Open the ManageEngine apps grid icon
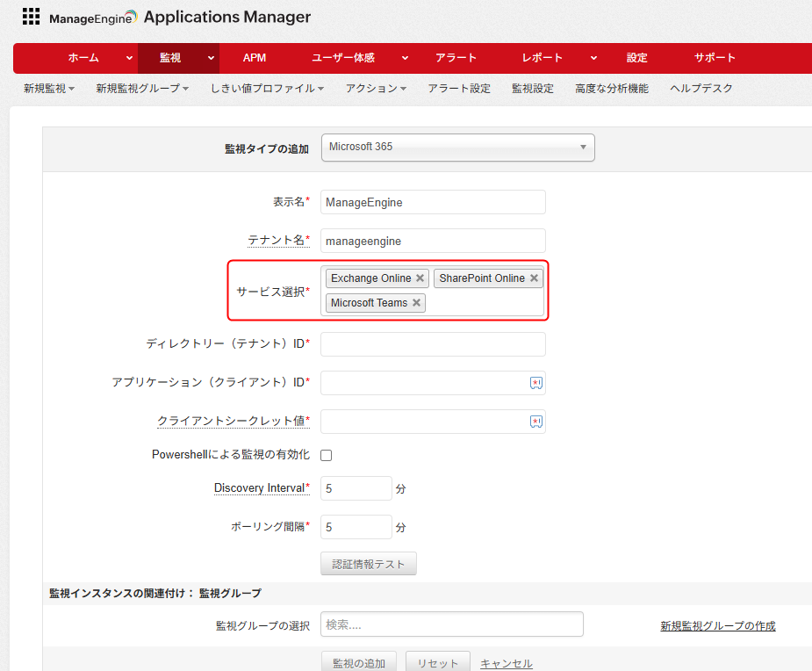 click(31, 16)
